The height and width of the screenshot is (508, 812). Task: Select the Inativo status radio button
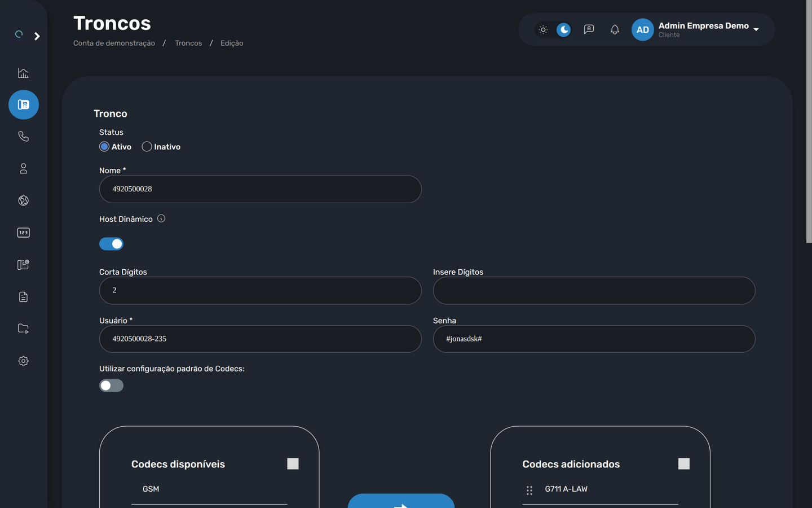[147, 147]
